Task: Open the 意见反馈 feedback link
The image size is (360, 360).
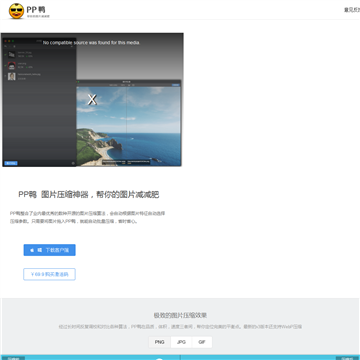Action: pyautogui.click(x=352, y=10)
